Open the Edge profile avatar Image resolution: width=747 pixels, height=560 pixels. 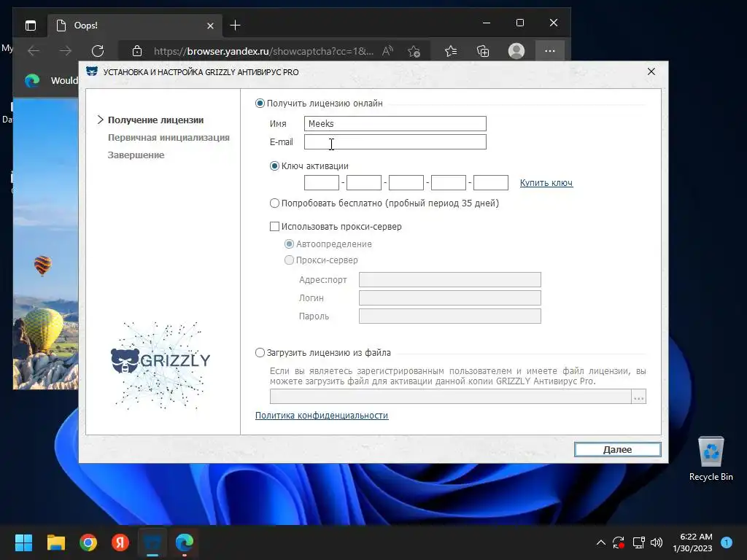[516, 51]
